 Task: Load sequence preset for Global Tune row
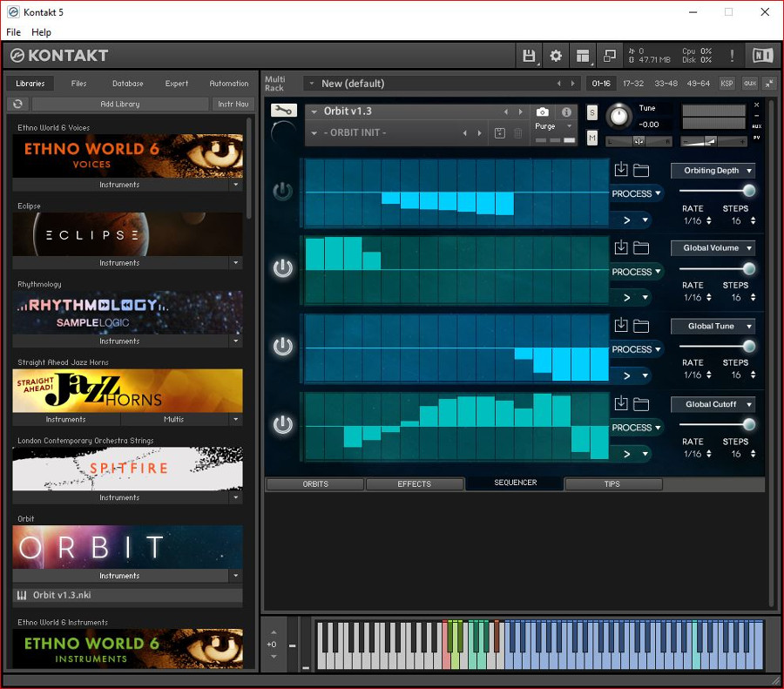(x=621, y=325)
